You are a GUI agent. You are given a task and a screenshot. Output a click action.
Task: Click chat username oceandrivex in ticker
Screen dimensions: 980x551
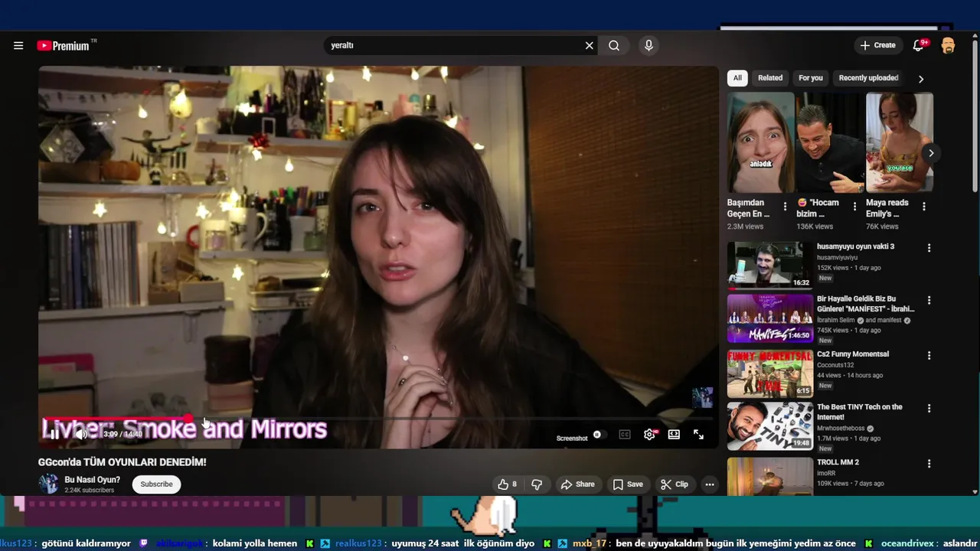coord(908,543)
